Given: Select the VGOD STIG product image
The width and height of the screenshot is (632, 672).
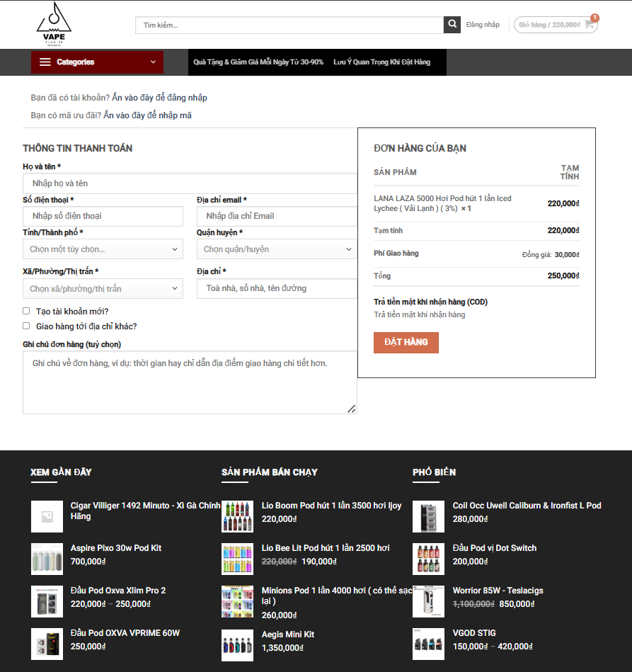Looking at the screenshot, I should pyautogui.click(x=428, y=644).
